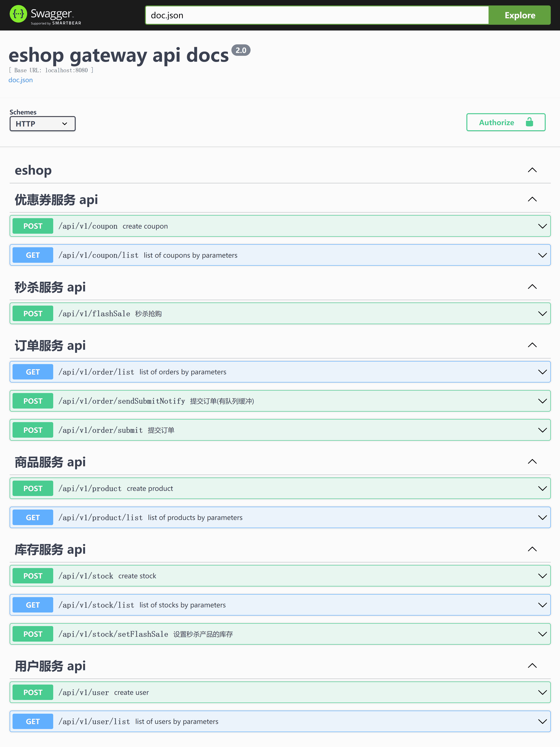This screenshot has width=560, height=747.
Task: Collapse the 用户服务 api section arrow
Action: coord(532,666)
